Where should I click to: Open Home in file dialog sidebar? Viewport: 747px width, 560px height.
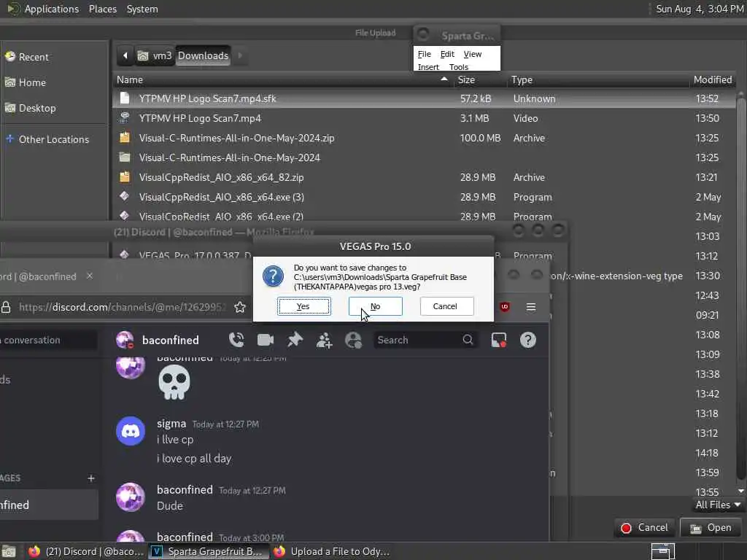pyautogui.click(x=32, y=82)
